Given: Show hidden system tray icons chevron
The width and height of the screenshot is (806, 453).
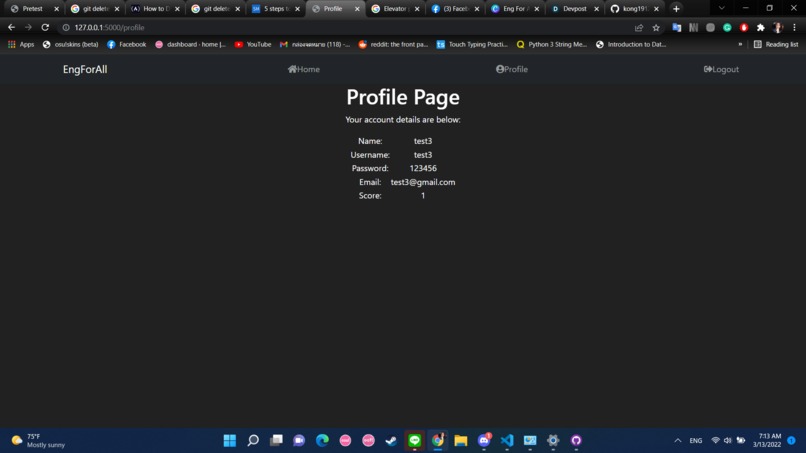Looking at the screenshot, I should pyautogui.click(x=678, y=441).
